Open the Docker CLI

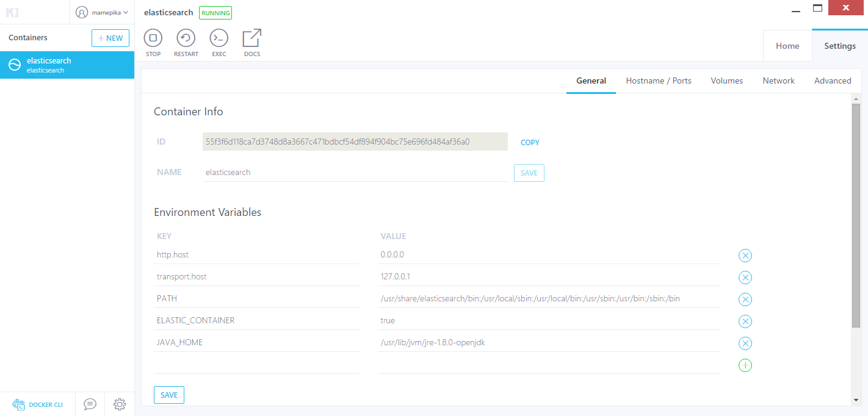(38, 404)
